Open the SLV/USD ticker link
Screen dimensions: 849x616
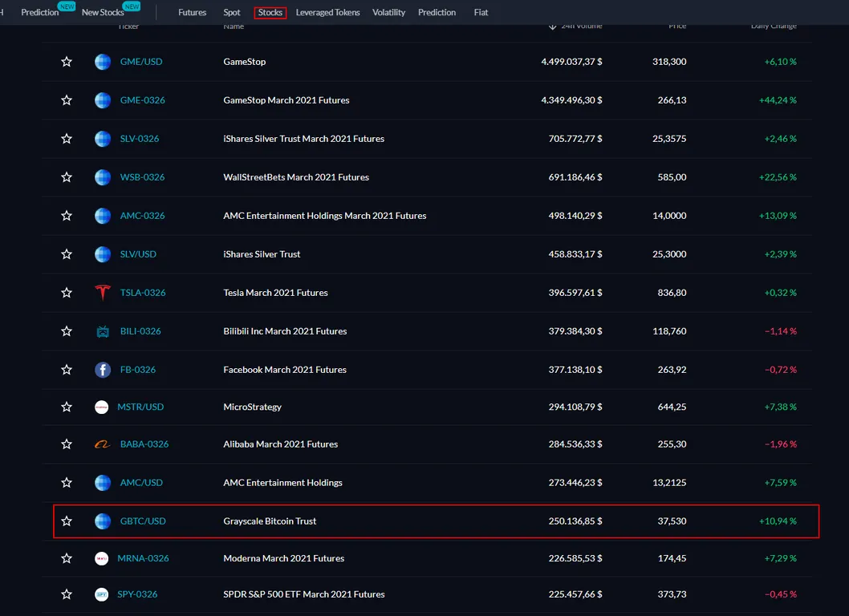(x=138, y=254)
